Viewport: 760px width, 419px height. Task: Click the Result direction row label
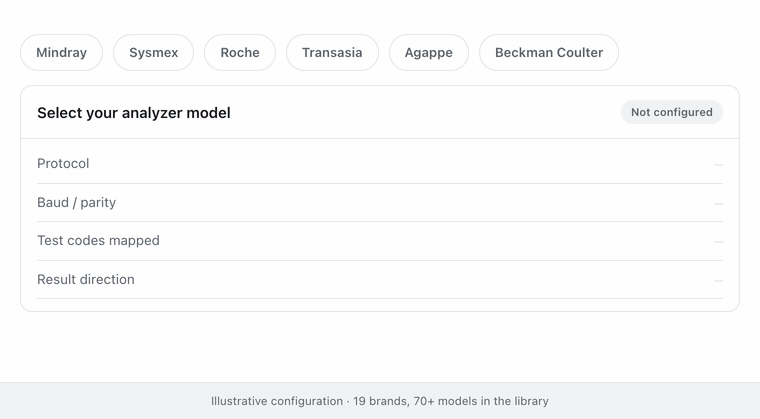[x=86, y=279]
